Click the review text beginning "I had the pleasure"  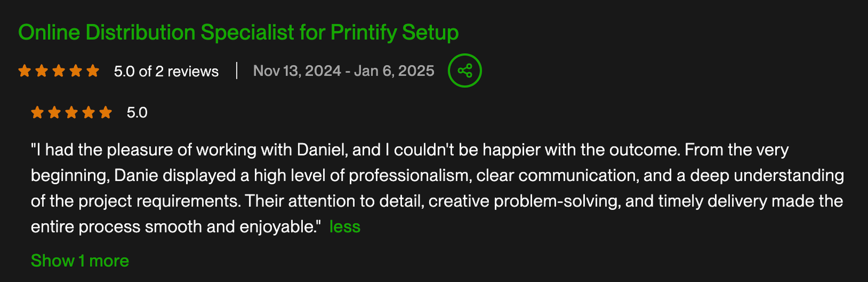[437, 188]
